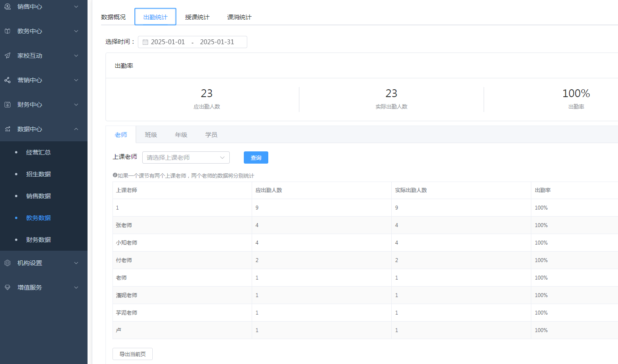Collapse the 数据中心 menu chevron
Screen dimensions: 618x364
coord(76,129)
